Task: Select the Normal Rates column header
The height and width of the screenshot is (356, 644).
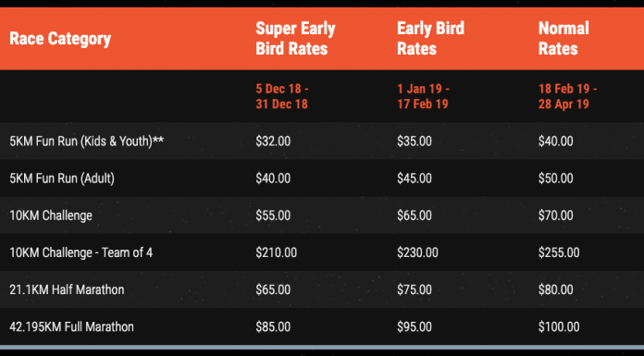Action: [x=563, y=39]
